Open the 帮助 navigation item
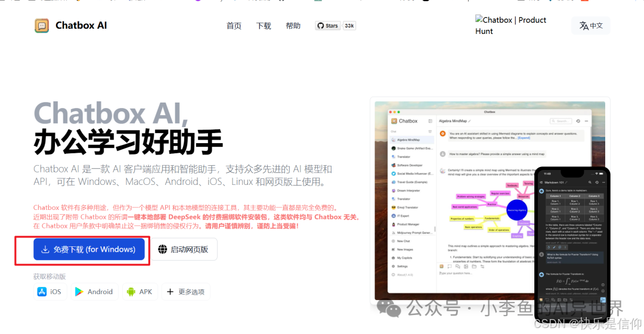The image size is (644, 334). pos(293,26)
